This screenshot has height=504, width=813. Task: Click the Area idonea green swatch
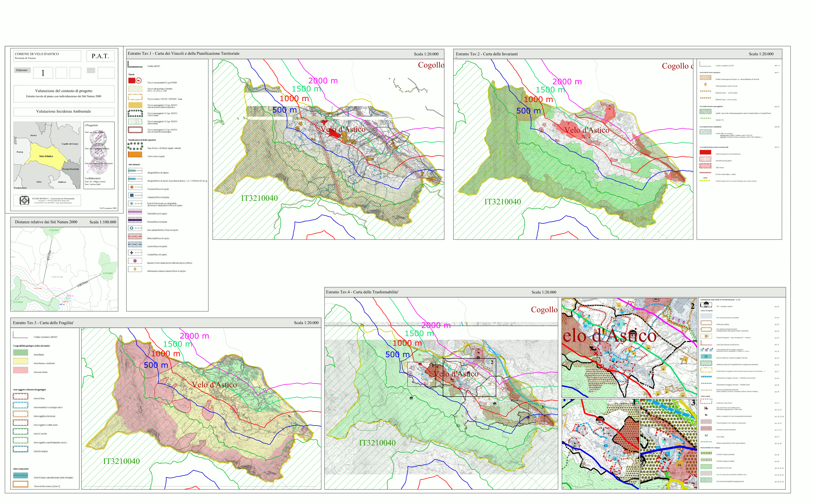[20, 353]
